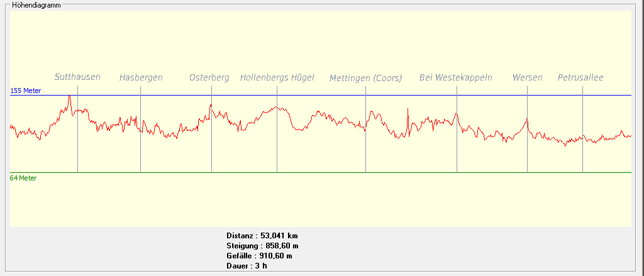The width and height of the screenshot is (644, 276).
Task: Click the Distanz 53,041 km readout
Action: (262, 236)
